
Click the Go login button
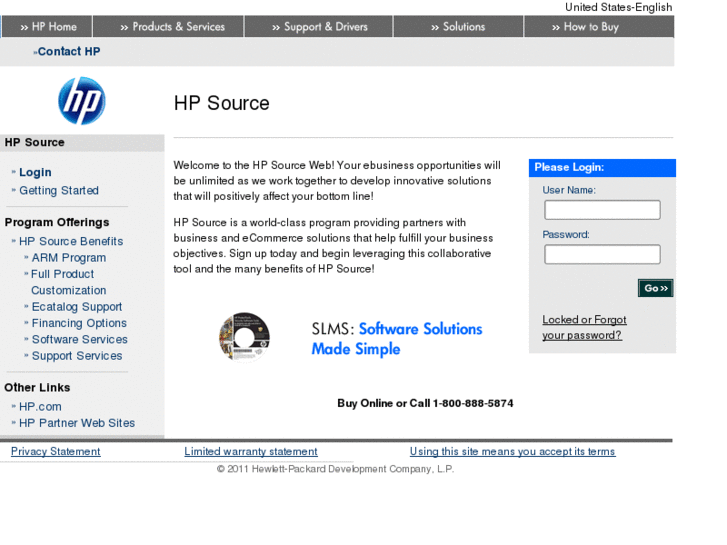tap(655, 288)
